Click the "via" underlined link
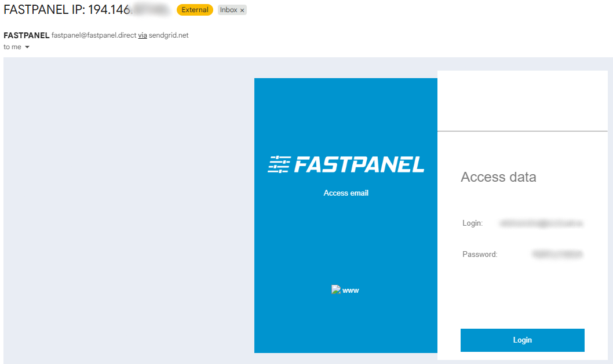613x364 pixels. click(x=142, y=35)
